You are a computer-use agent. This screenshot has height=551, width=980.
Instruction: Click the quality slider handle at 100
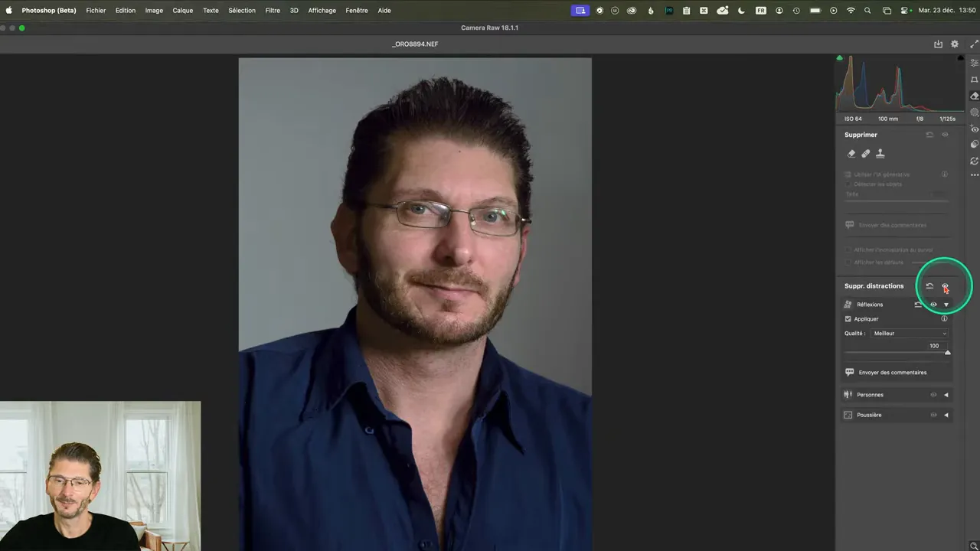(x=947, y=352)
